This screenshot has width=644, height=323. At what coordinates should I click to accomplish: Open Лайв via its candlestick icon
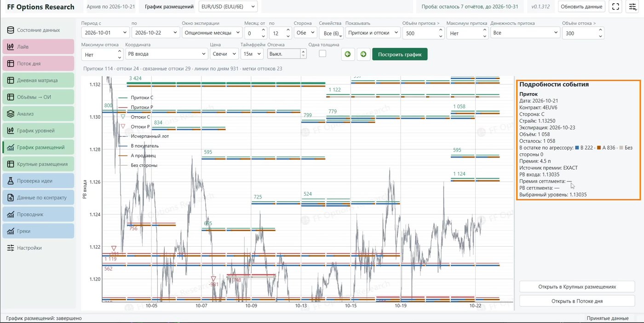click(10, 47)
